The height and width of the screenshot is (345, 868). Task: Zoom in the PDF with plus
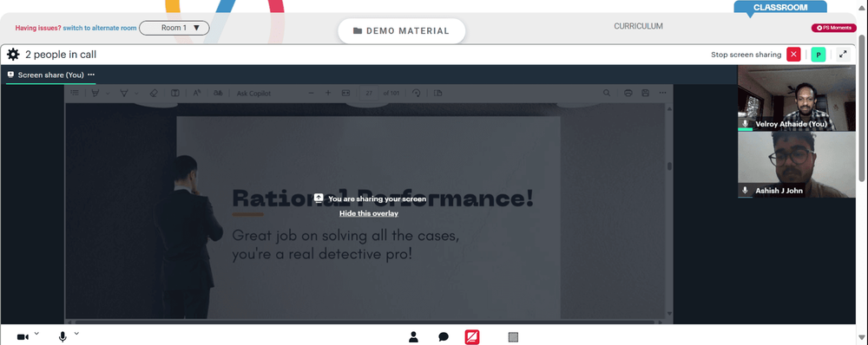pyautogui.click(x=328, y=93)
